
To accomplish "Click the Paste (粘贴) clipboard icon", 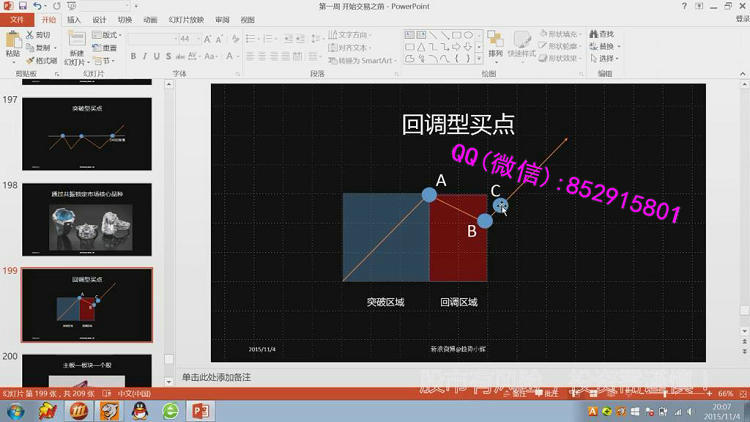I will click(12, 41).
